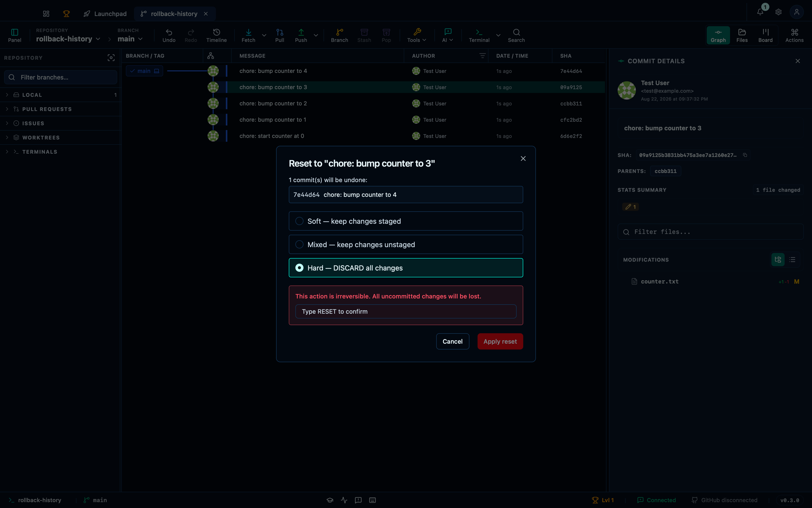
Task: Click GitHub disconnected status
Action: coord(724,500)
